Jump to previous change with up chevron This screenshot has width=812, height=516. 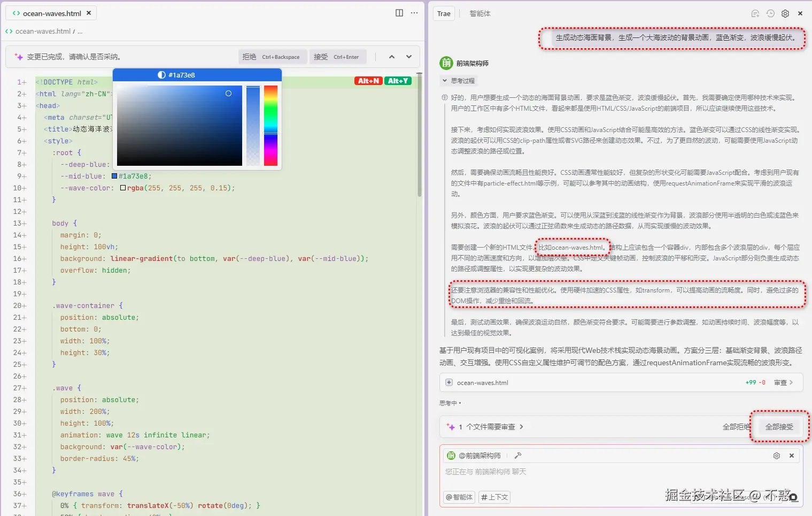[392, 57]
